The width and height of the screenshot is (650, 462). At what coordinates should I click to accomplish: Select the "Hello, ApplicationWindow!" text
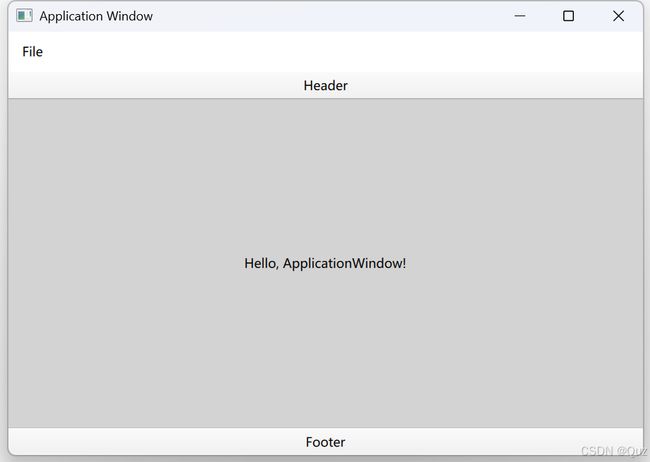325,263
